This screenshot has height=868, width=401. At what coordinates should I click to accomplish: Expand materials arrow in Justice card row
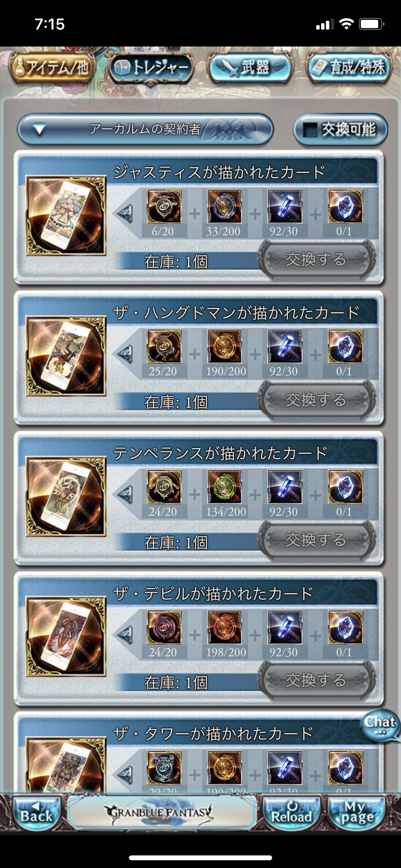[125, 214]
